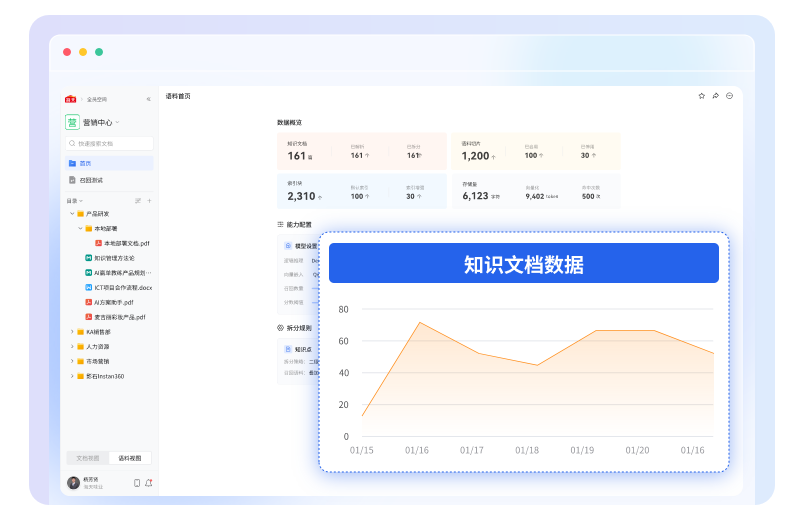Open ICT项目合作流程.docx file
The image size is (805, 520).
coord(119,287)
